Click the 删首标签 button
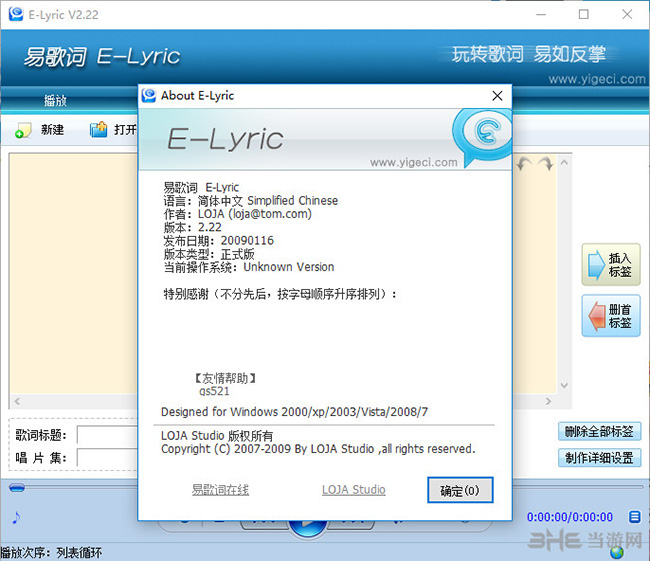 [611, 316]
